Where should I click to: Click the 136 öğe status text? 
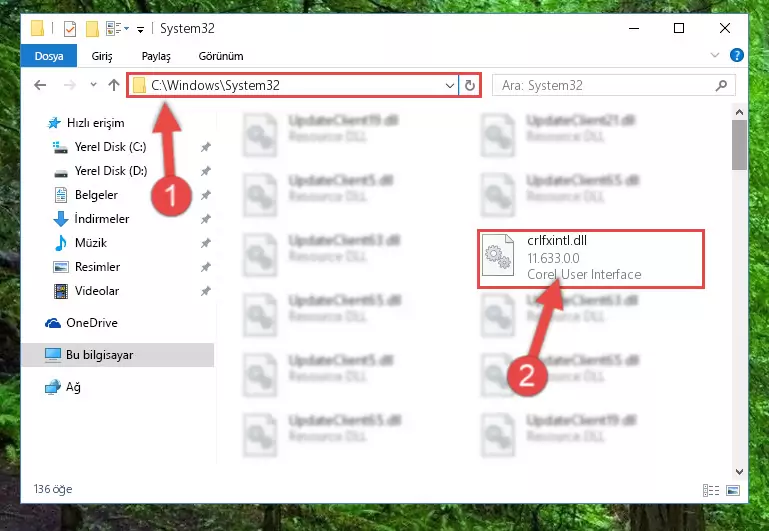[53, 489]
